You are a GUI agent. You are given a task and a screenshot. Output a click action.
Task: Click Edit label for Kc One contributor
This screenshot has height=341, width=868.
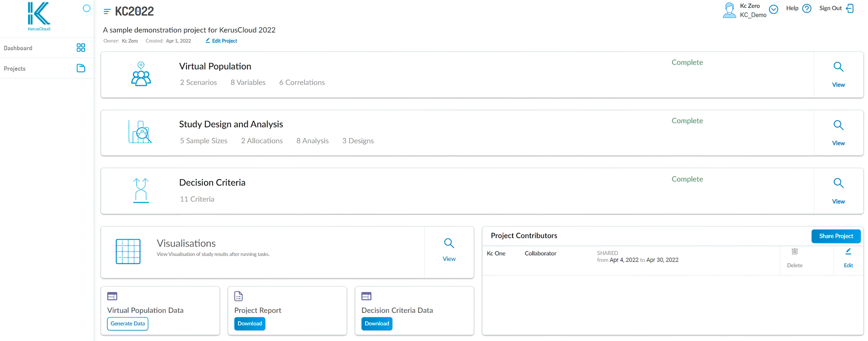[x=848, y=265]
